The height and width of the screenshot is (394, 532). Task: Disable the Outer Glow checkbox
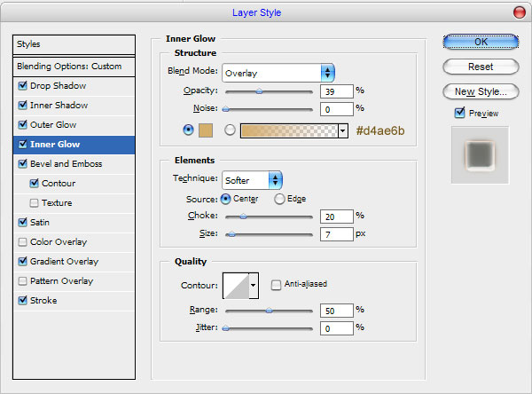(x=23, y=124)
